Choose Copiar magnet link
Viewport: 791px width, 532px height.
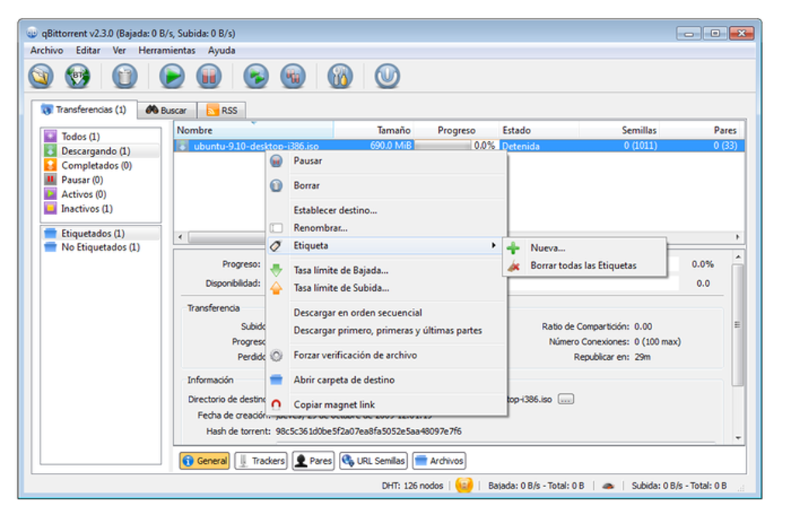(386, 404)
